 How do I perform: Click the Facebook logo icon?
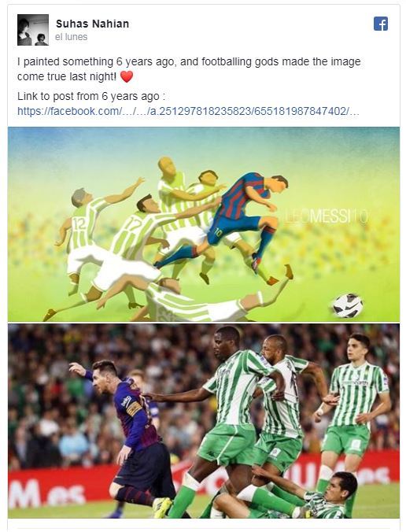click(381, 24)
